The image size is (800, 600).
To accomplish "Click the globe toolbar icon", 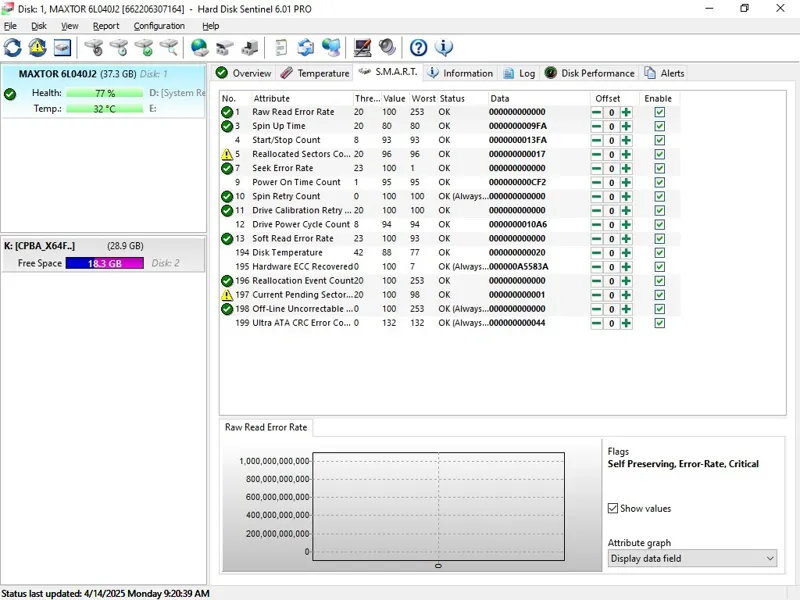I will [199, 47].
